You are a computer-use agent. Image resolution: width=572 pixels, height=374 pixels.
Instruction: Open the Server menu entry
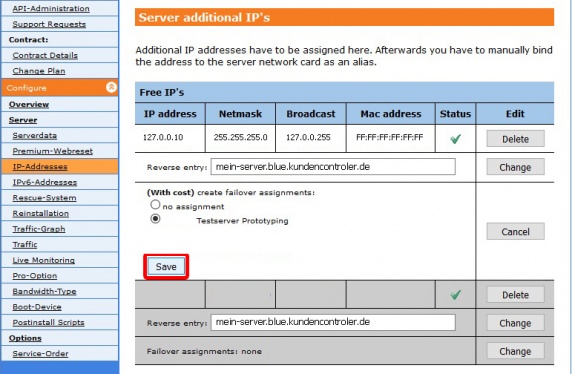pyautogui.click(x=23, y=120)
